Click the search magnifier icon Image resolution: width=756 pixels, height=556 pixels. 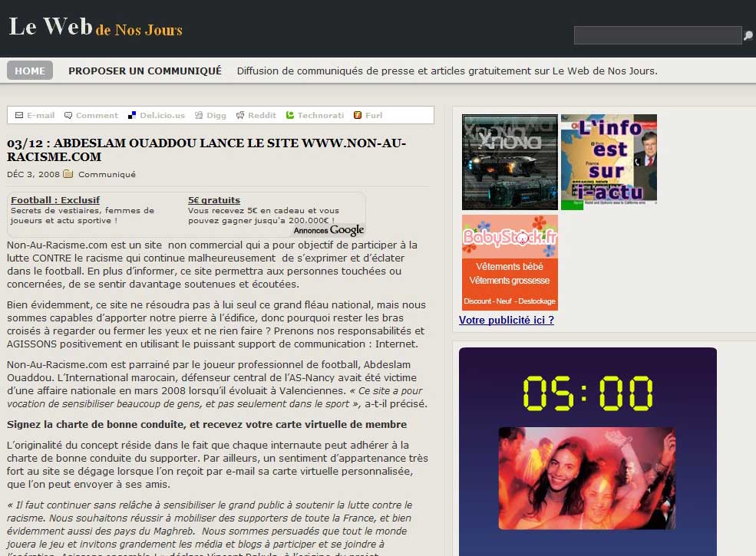pyautogui.click(x=748, y=35)
